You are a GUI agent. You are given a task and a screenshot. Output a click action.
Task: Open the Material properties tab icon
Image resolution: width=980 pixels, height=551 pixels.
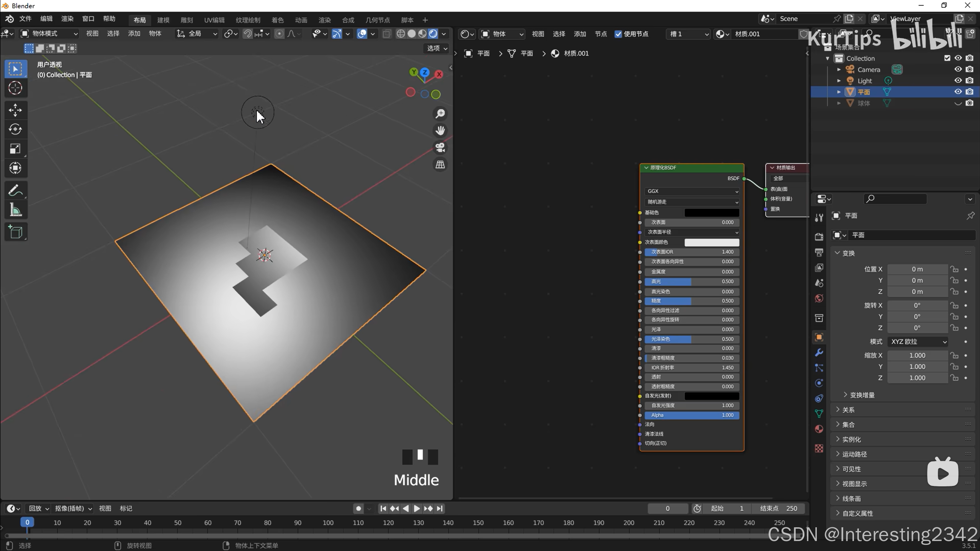tap(819, 429)
